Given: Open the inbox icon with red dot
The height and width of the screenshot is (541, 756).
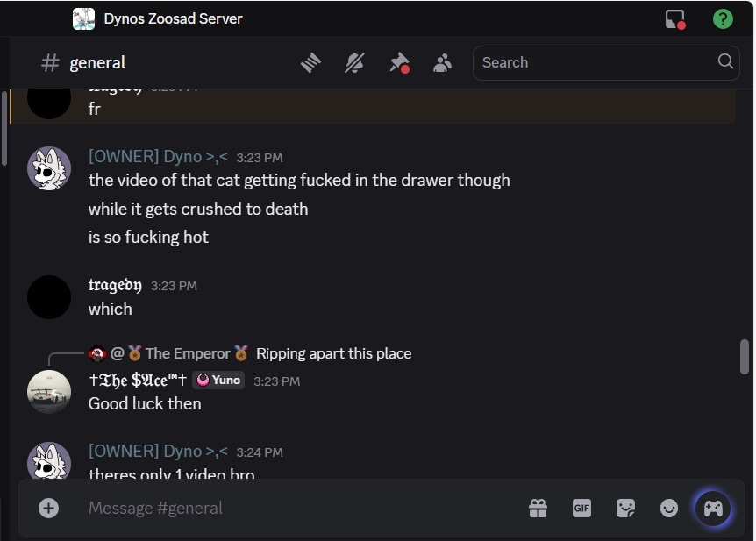Looking at the screenshot, I should (674, 18).
